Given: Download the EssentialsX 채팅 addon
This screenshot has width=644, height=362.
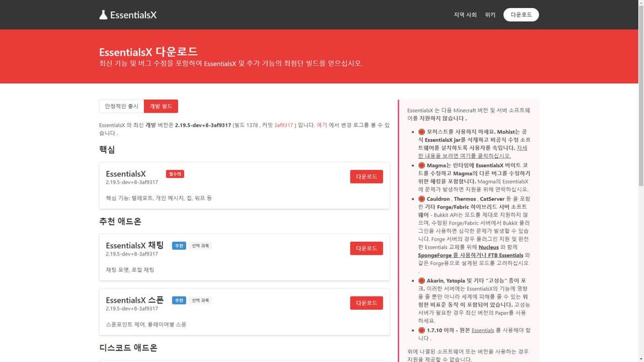Looking at the screenshot, I should point(367,248).
